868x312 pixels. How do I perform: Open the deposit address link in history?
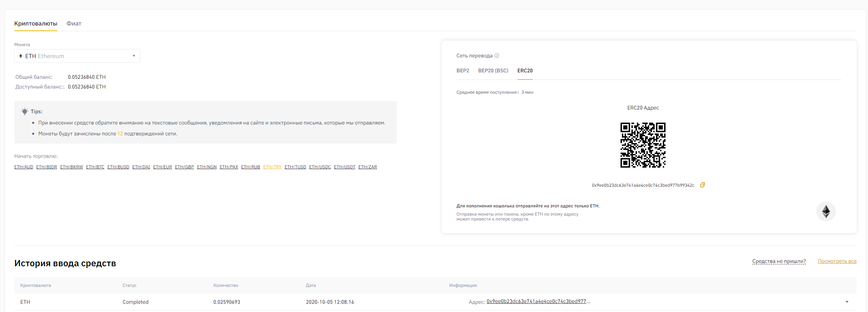coord(538,301)
